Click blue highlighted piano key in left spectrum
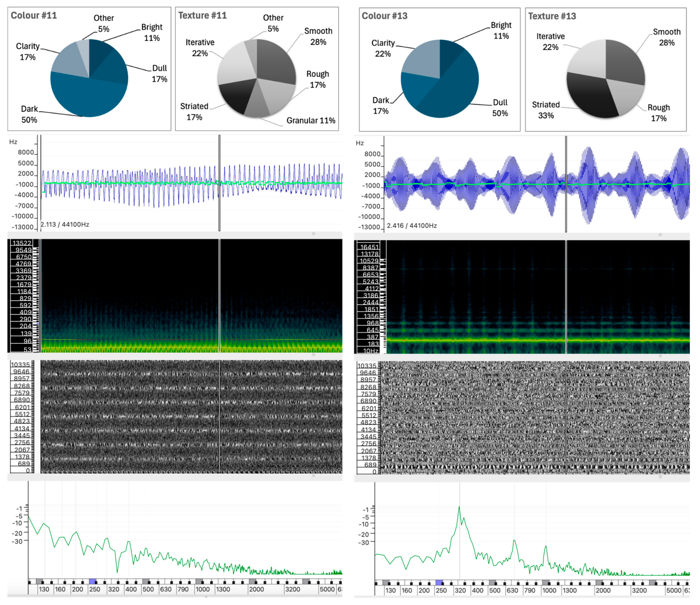Image resolution: width=700 pixels, height=605 pixels. pyautogui.click(x=92, y=581)
